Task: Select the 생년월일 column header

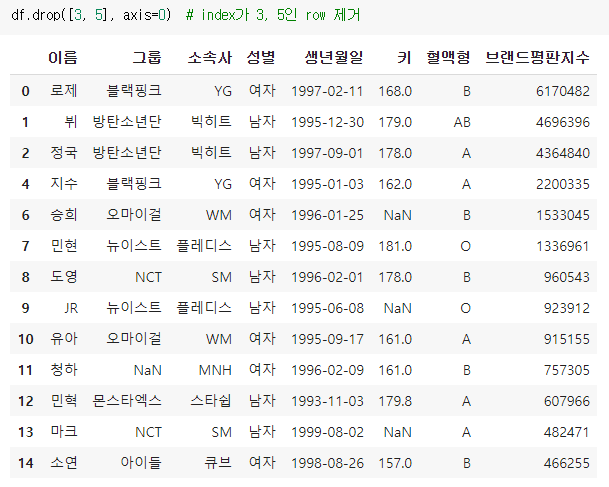Action: [334, 57]
